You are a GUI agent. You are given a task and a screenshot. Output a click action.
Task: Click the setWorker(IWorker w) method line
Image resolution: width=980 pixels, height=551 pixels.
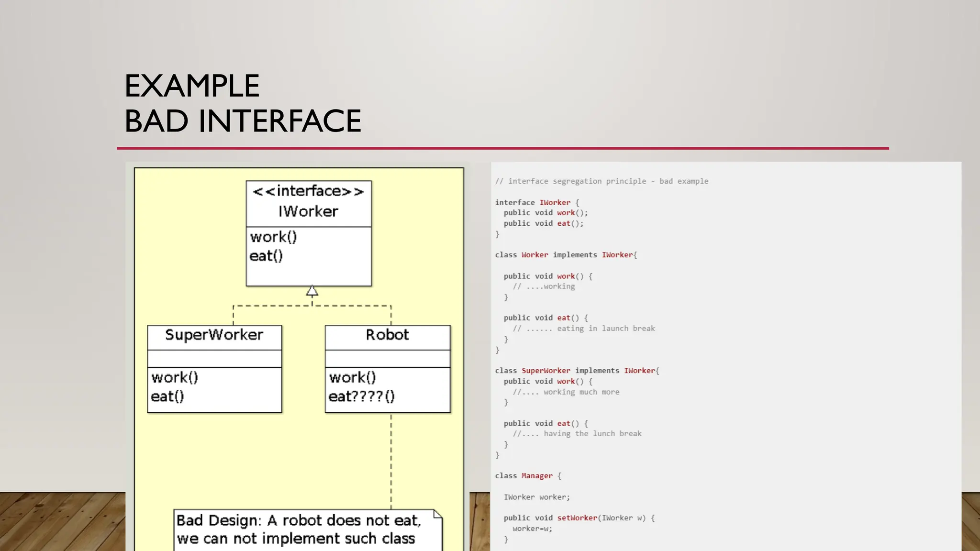point(579,518)
